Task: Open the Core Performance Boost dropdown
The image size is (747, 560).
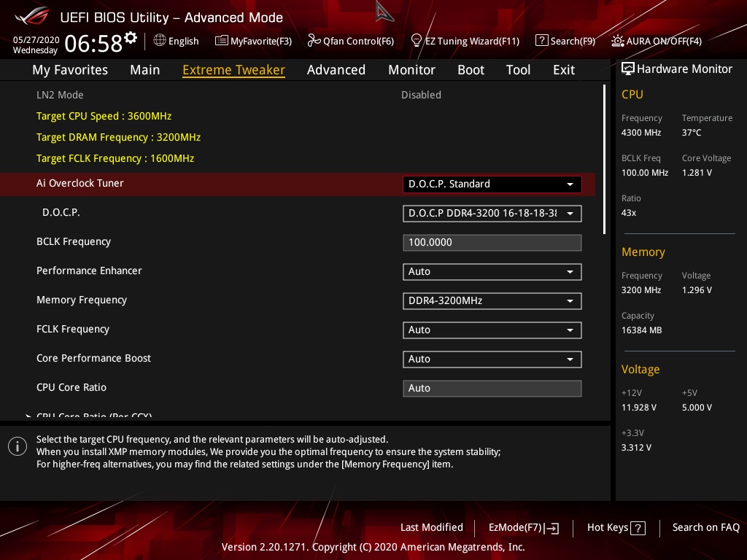Action: pos(492,359)
